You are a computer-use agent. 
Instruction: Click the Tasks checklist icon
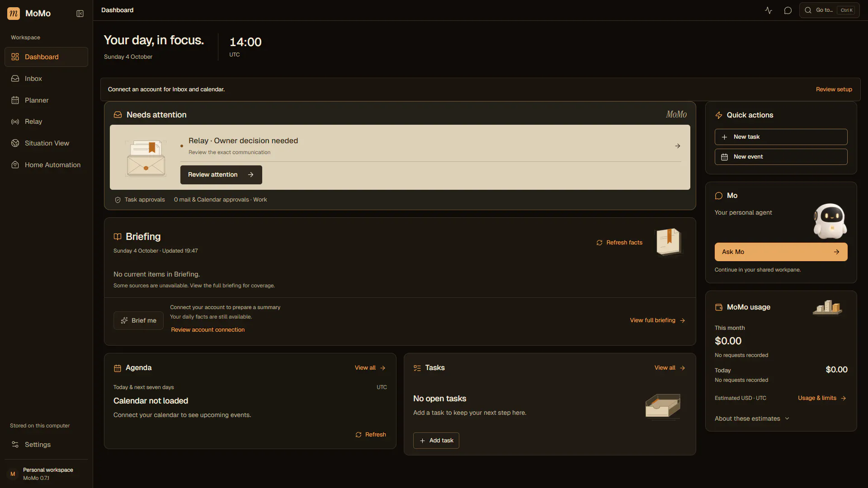pos(417,368)
